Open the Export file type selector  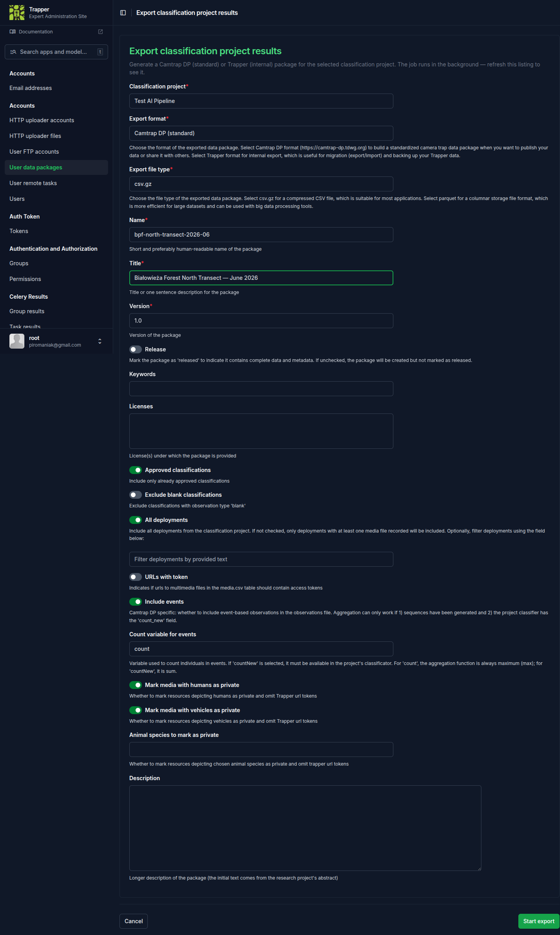click(x=261, y=184)
